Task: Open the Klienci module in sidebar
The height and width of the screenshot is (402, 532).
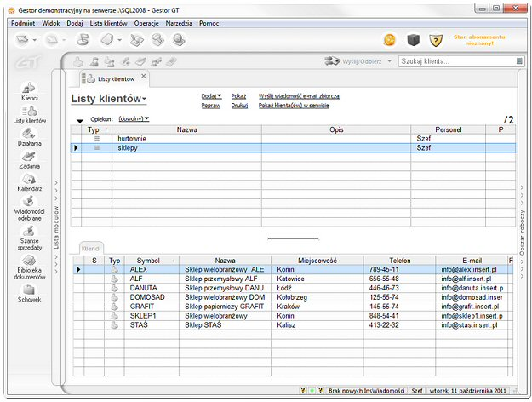Action: coord(29,90)
